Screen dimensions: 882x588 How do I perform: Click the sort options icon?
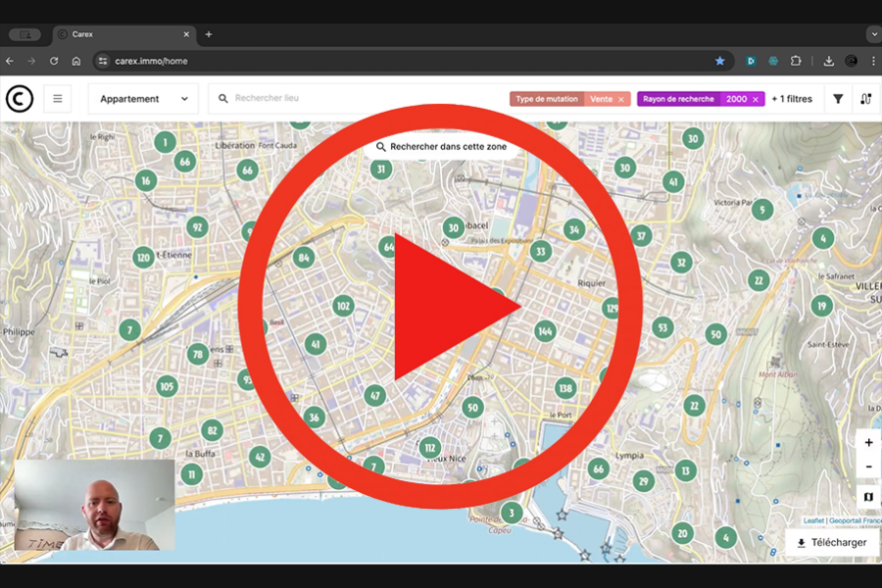[865, 99]
